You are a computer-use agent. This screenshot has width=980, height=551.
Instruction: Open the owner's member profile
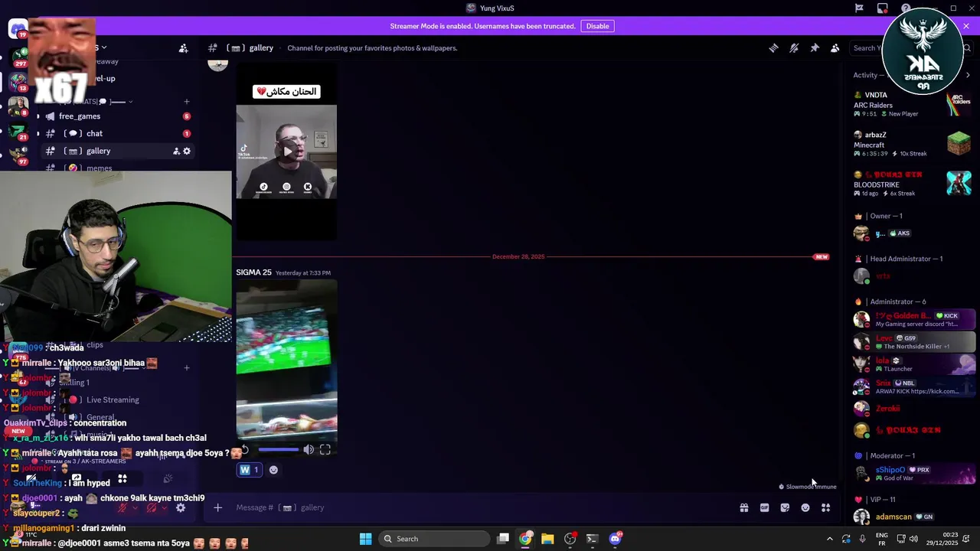[x=913, y=233]
